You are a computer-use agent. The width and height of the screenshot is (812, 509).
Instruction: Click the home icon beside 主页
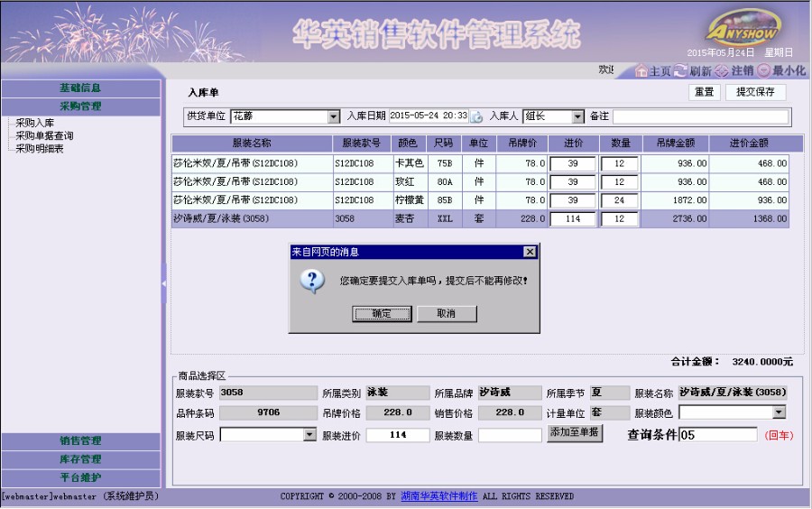[641, 71]
